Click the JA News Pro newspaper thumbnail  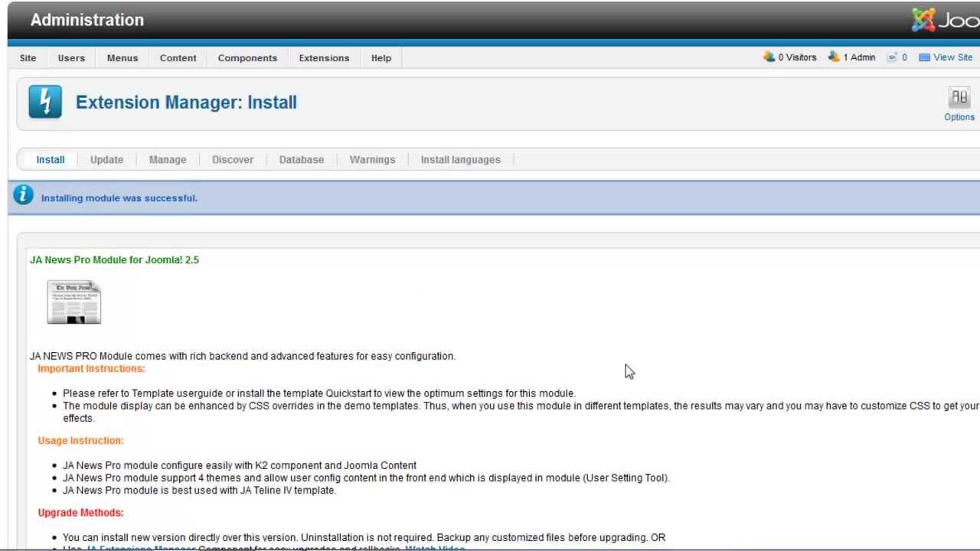[74, 302]
